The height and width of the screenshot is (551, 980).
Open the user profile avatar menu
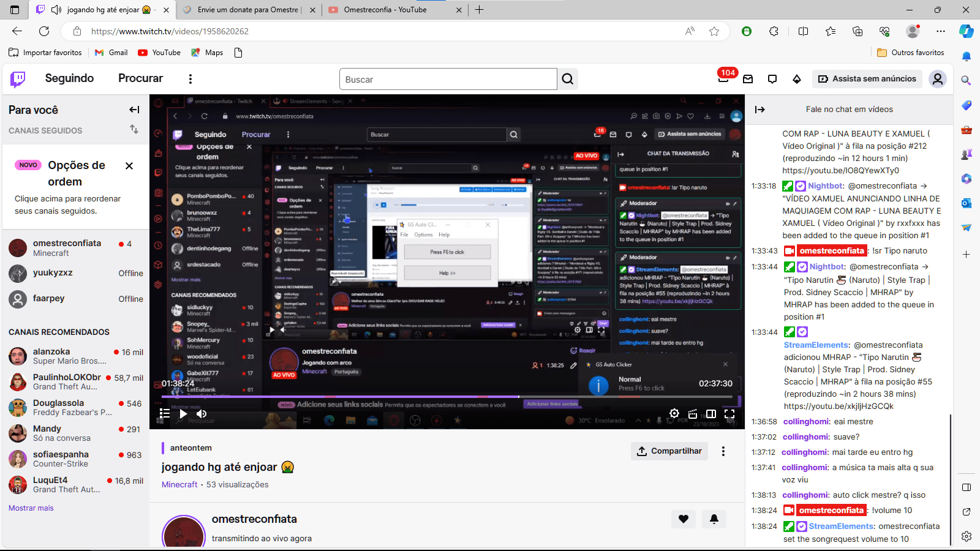coord(938,79)
